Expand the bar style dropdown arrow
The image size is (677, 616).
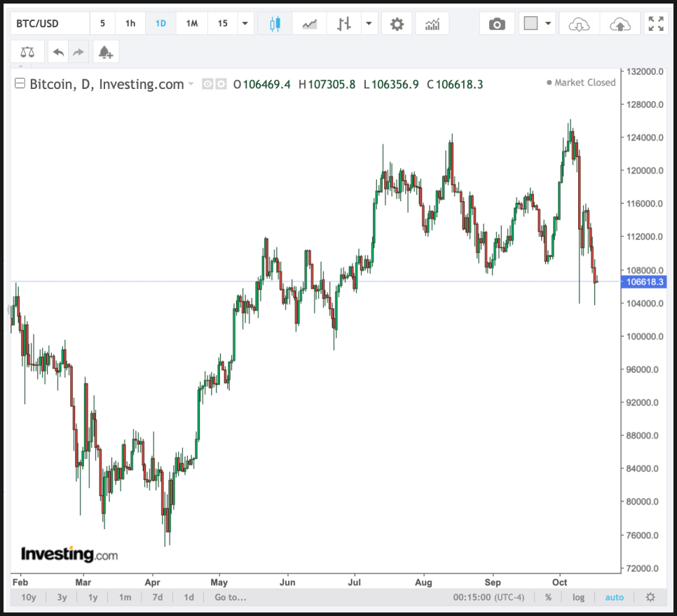click(x=369, y=24)
